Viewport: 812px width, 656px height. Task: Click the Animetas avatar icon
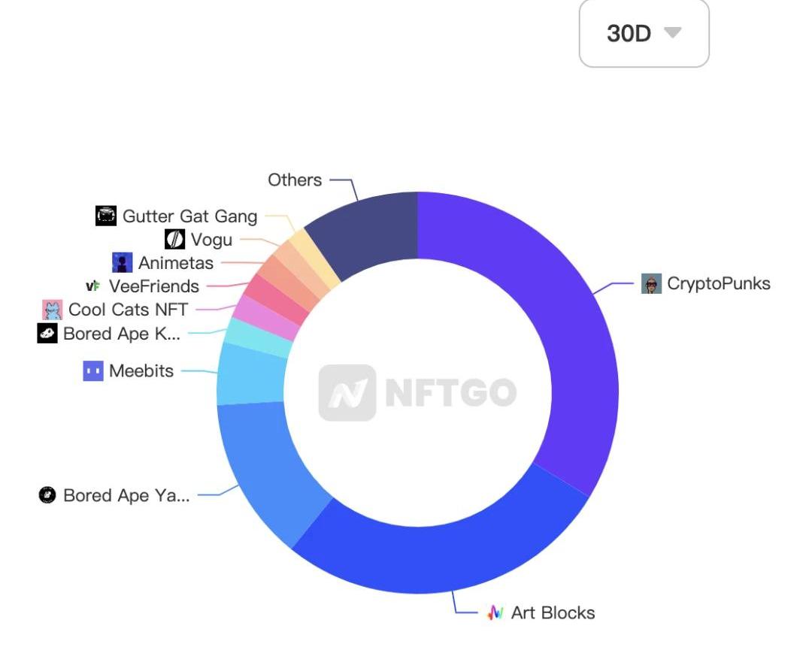122,263
